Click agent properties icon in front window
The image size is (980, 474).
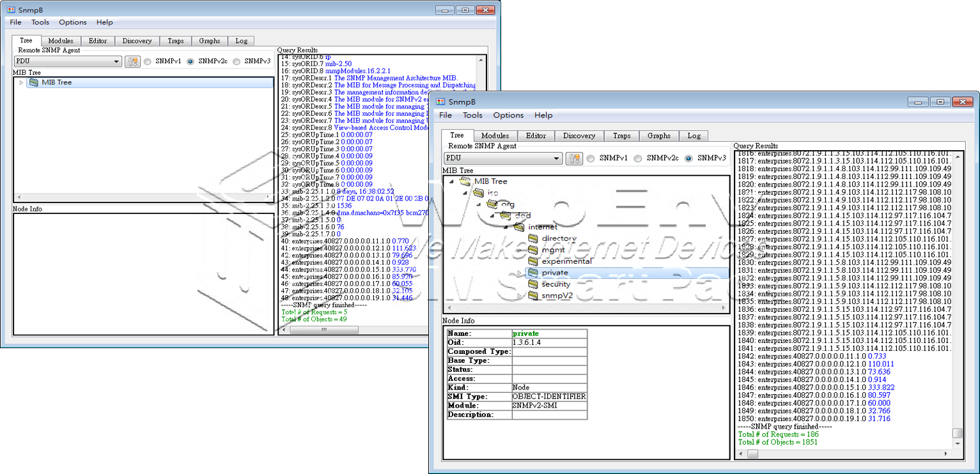click(574, 158)
